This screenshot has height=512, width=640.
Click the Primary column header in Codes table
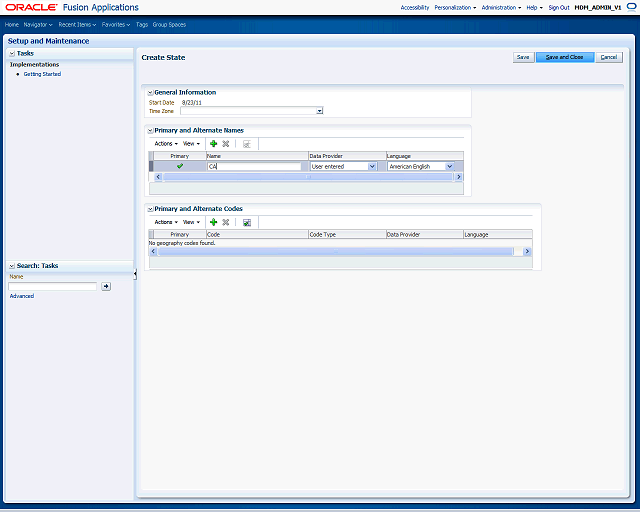pyautogui.click(x=180, y=234)
